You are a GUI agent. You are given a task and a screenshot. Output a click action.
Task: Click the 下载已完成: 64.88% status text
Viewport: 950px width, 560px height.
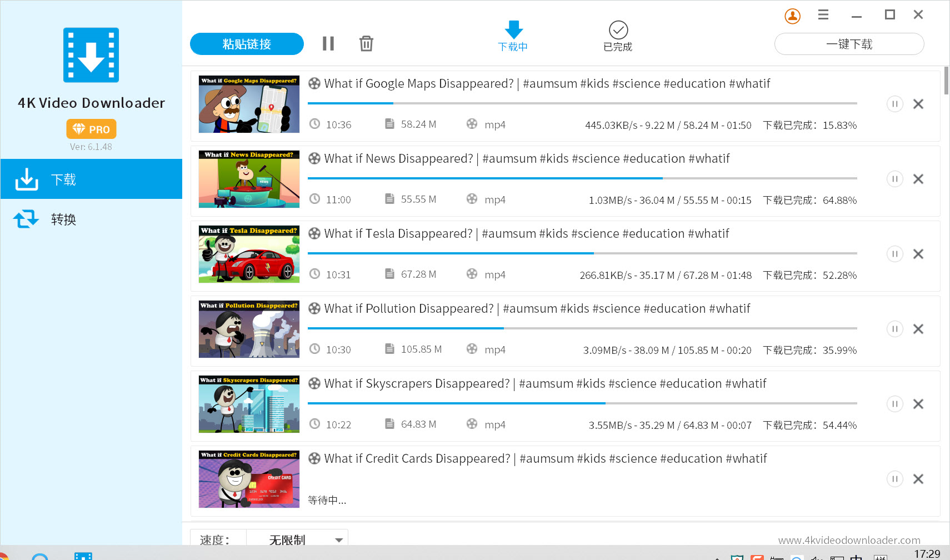point(809,200)
